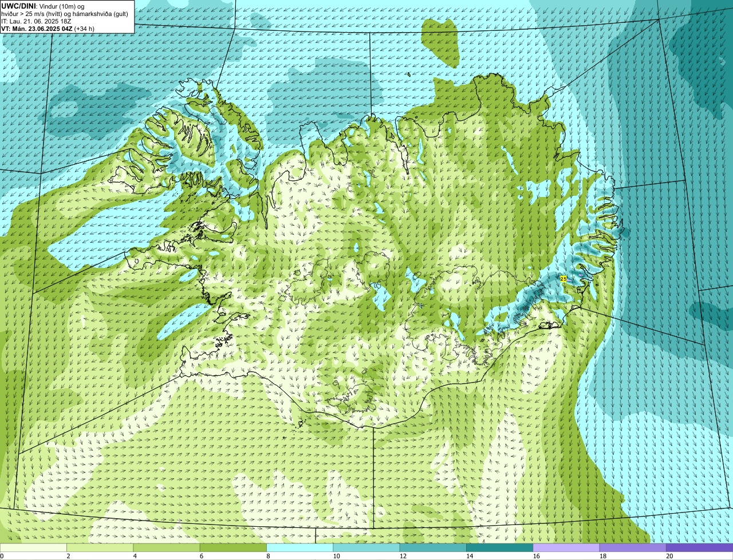The width and height of the screenshot is (733, 560).
Task: Click the text 'hviður > 25 m/s (hvítt) og hámarkshviða (gult)'
Action: click(x=65, y=13)
